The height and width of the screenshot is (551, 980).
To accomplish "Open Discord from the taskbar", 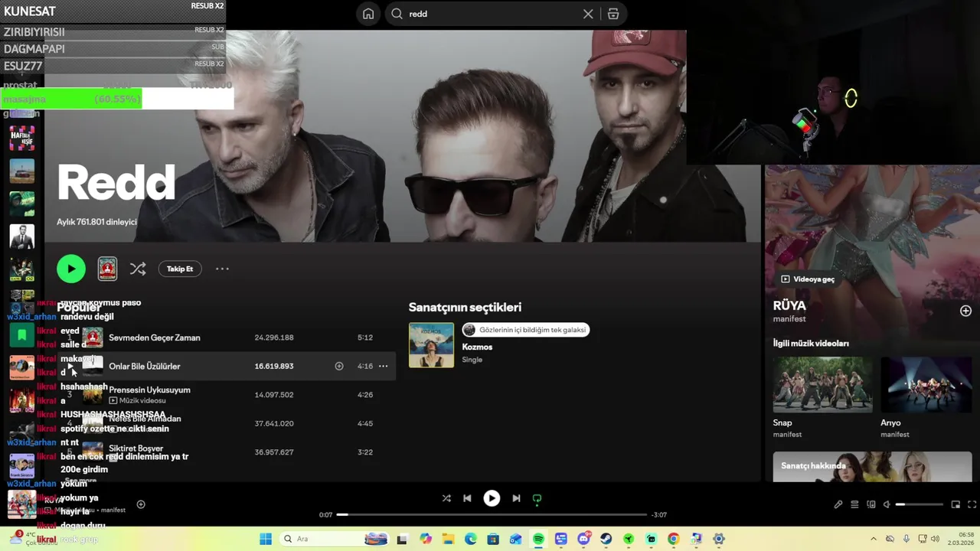I will tap(584, 539).
